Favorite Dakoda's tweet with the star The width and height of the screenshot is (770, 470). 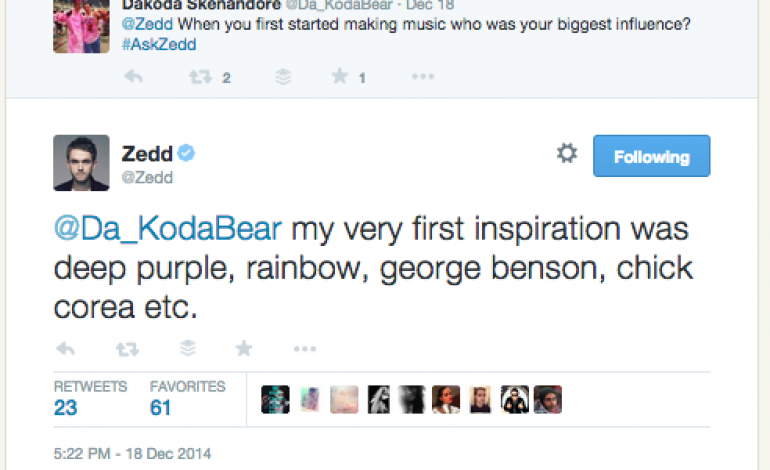pos(339,77)
